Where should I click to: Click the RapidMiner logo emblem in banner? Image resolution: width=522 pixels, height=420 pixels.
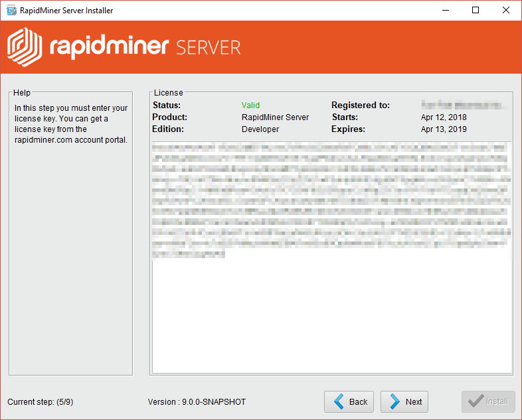point(25,46)
